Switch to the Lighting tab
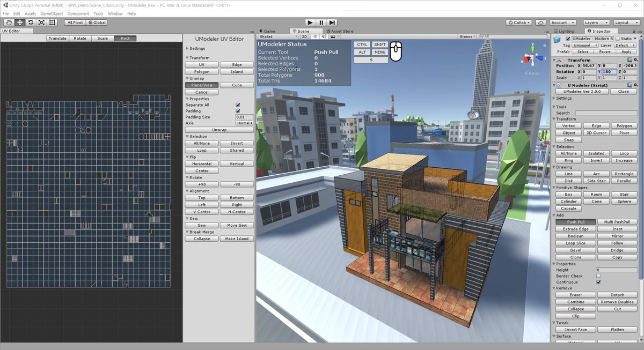Screen dimensions: 644x350 coord(565,32)
